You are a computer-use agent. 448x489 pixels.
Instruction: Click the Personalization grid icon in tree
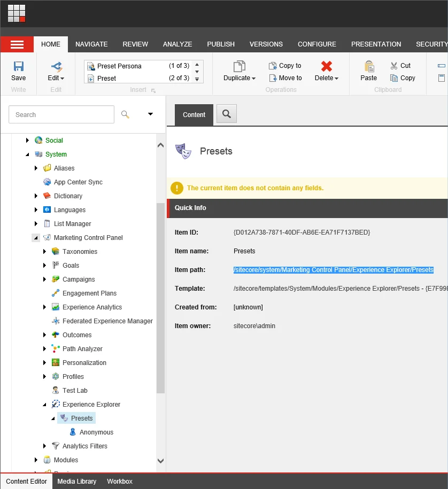pos(56,362)
